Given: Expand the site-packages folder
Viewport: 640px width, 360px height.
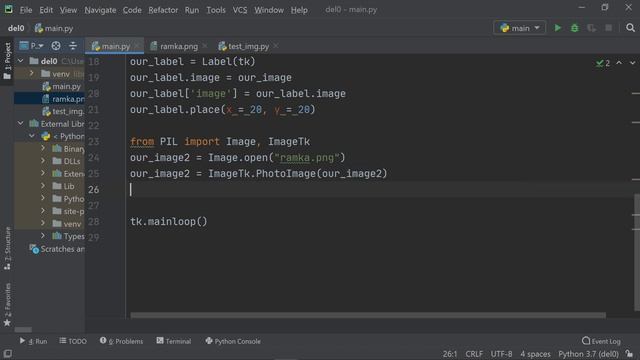Looking at the screenshot, I should click(43, 211).
